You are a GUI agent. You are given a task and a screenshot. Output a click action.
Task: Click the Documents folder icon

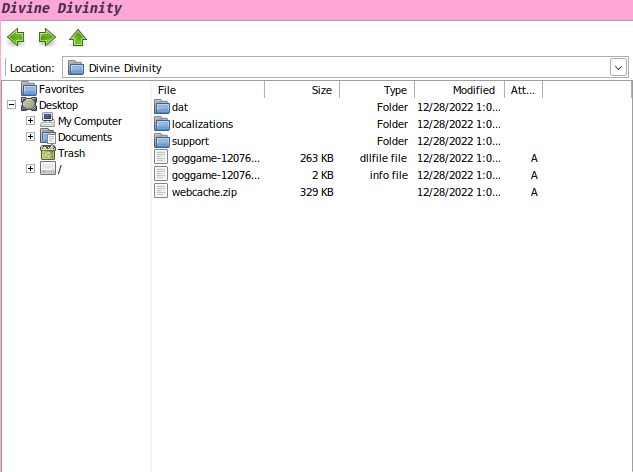(48, 136)
